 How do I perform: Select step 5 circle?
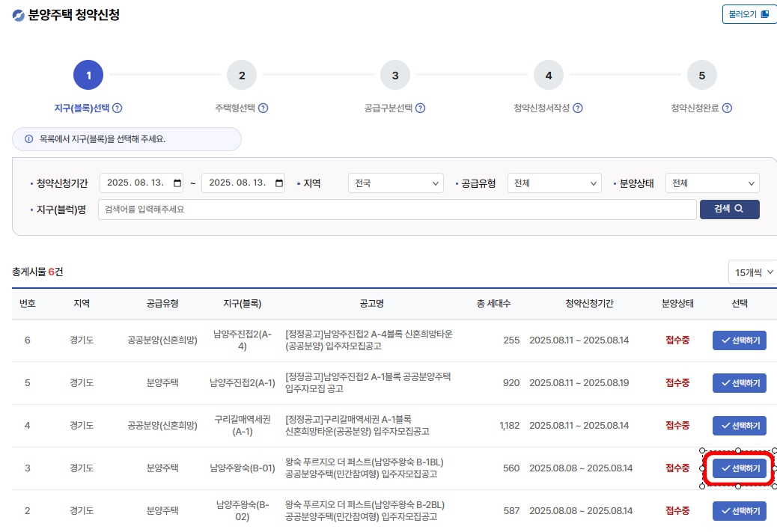click(701, 75)
